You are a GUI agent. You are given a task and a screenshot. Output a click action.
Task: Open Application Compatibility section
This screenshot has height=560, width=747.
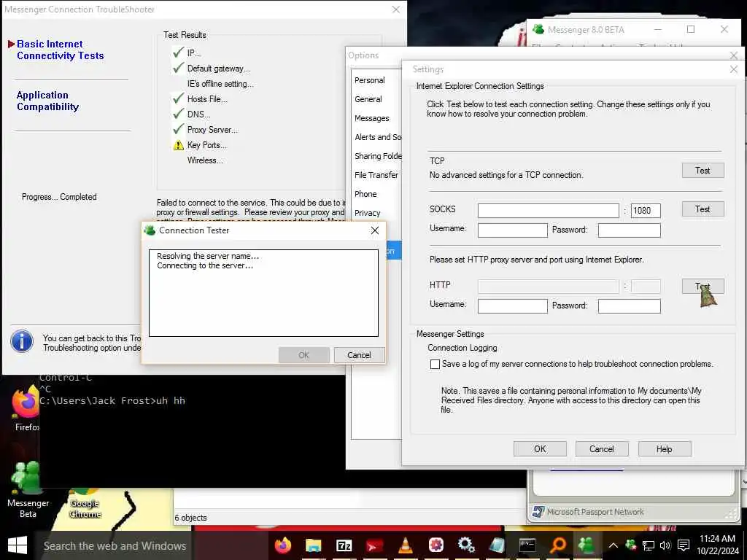pyautogui.click(x=47, y=101)
